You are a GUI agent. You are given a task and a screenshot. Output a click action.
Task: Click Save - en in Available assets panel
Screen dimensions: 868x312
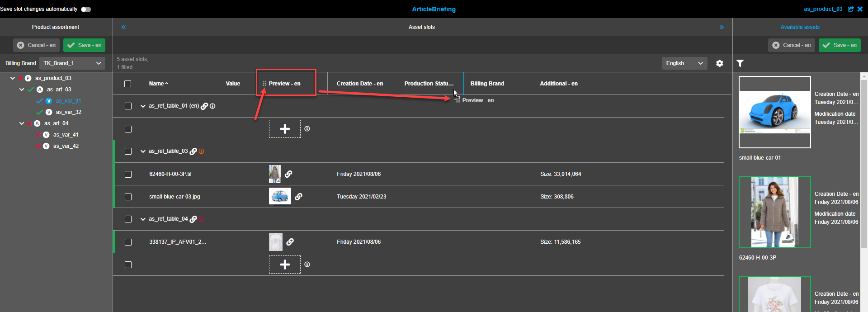pyautogui.click(x=840, y=45)
